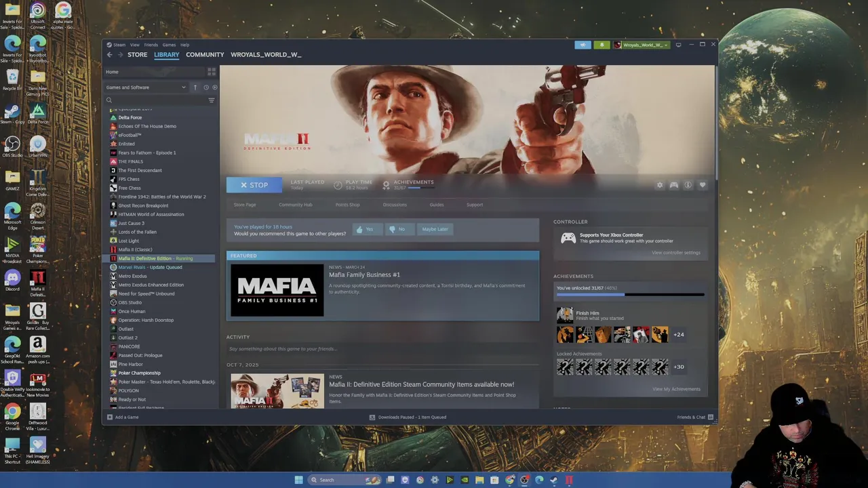Expand Games and Software dropdown
The width and height of the screenshot is (868, 488).
(146, 87)
